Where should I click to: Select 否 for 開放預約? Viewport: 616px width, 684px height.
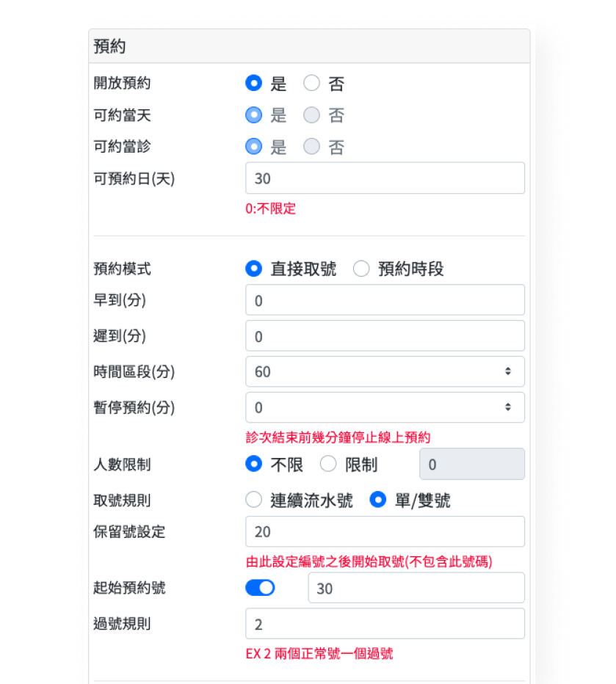point(311,83)
